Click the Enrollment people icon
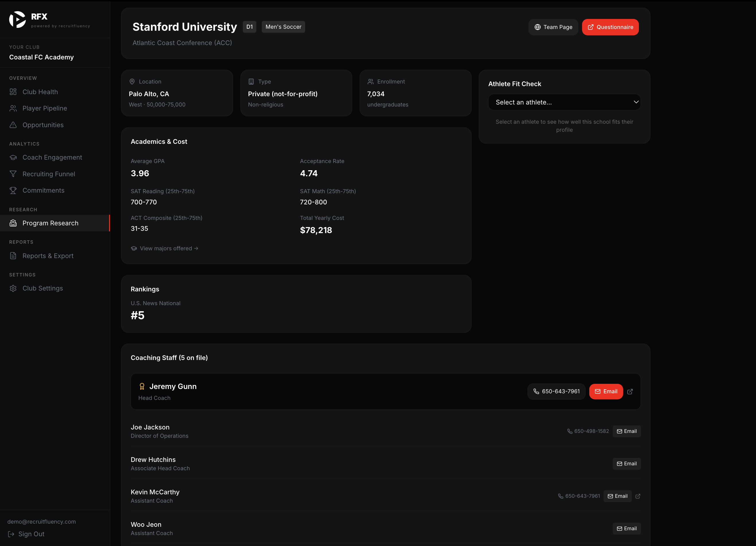 pyautogui.click(x=370, y=82)
